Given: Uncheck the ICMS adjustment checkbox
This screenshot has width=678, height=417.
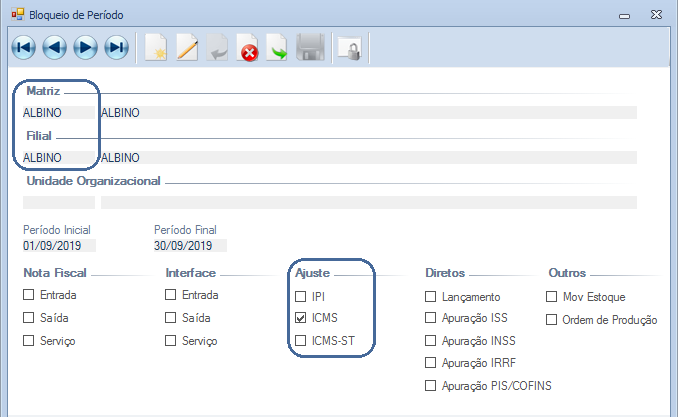Looking at the screenshot, I should click(301, 318).
